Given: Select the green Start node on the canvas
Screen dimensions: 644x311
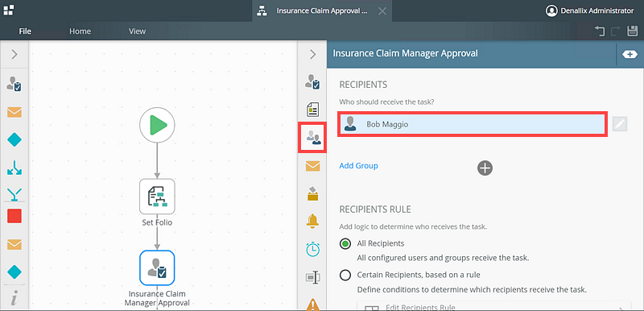Looking at the screenshot, I should [157, 125].
